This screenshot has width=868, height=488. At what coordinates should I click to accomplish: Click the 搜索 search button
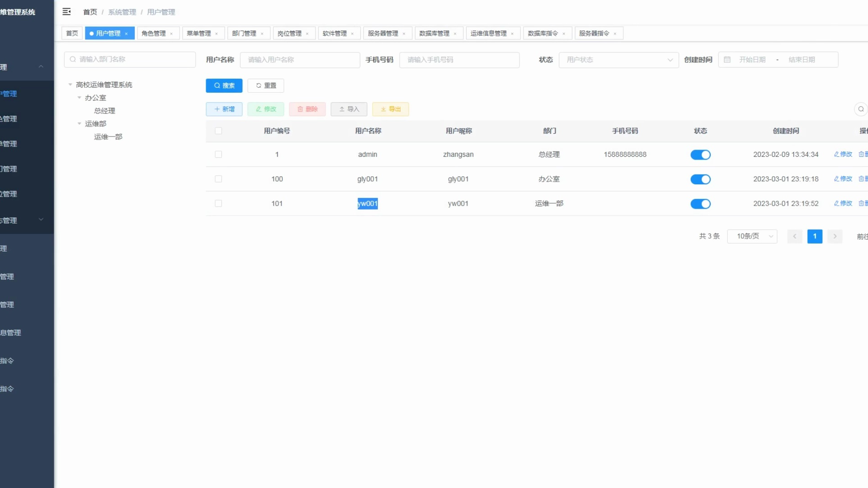pyautogui.click(x=224, y=85)
